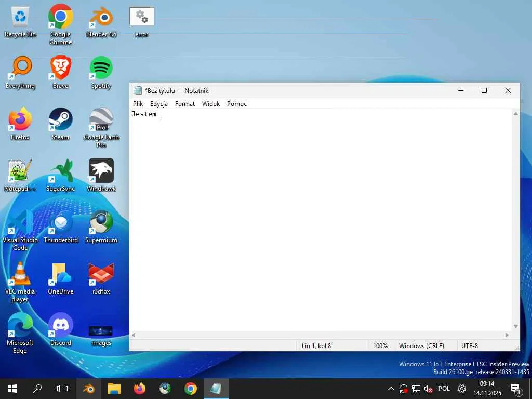Open the muted volume tray icon

pos(428,389)
